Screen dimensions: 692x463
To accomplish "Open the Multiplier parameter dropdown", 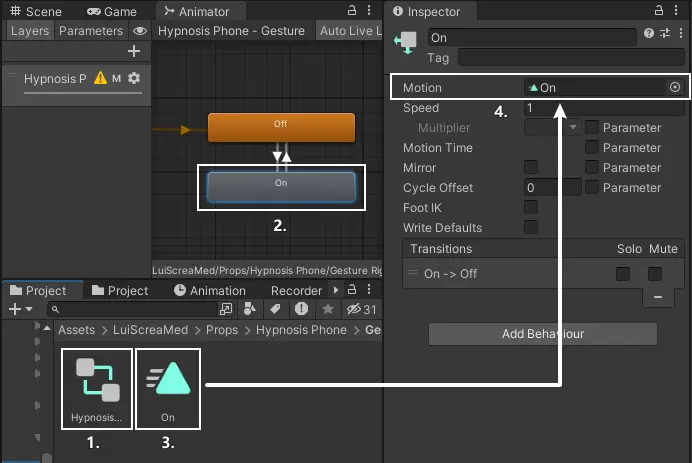I will (552, 128).
